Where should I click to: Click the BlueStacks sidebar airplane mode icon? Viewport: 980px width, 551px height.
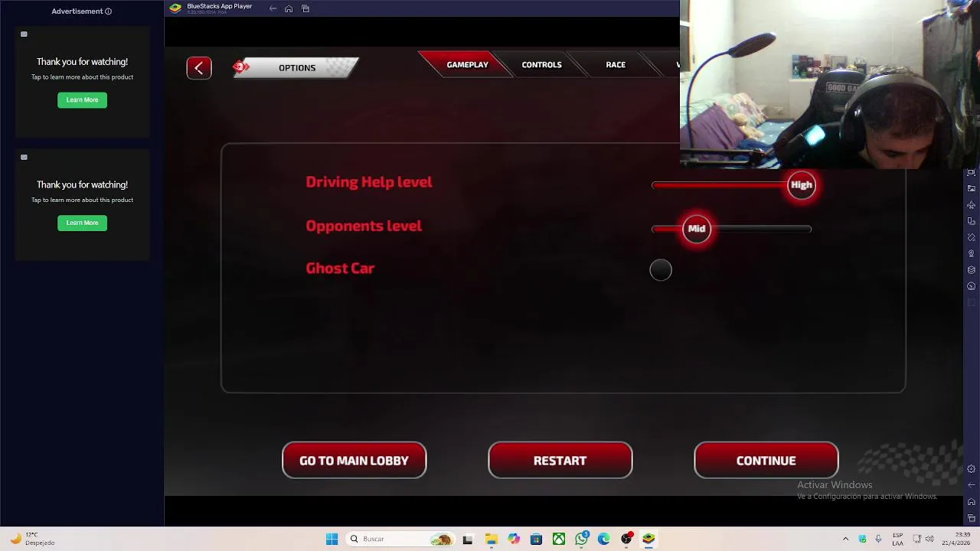tap(971, 205)
